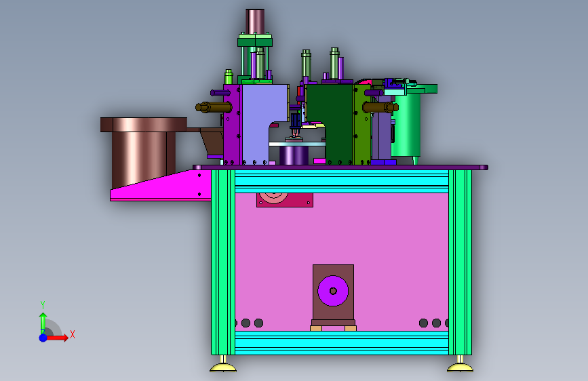
Task: Select the copper vibratory bowl feeder
Action: [144, 152]
